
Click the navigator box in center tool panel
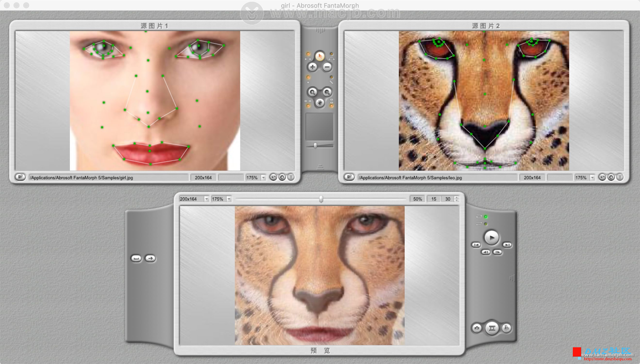click(320, 127)
